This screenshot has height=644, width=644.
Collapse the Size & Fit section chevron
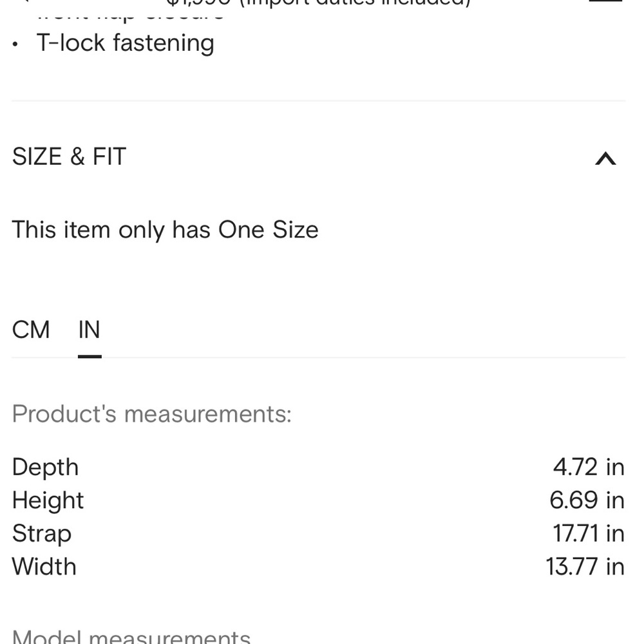tap(605, 158)
